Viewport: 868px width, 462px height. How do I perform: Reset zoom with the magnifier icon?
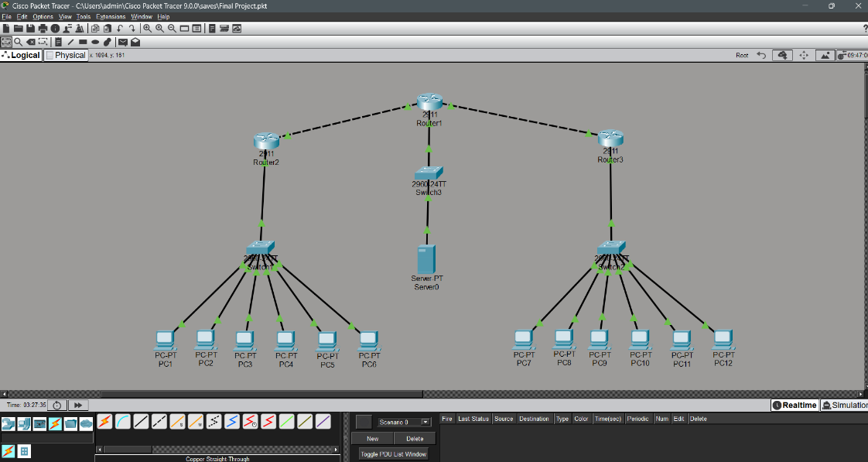[x=160, y=29]
